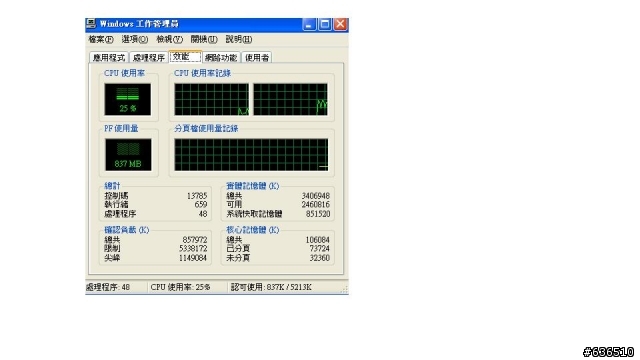The width and height of the screenshot is (640, 360).
Task: Click commit charge total 857972
Action: (195, 240)
